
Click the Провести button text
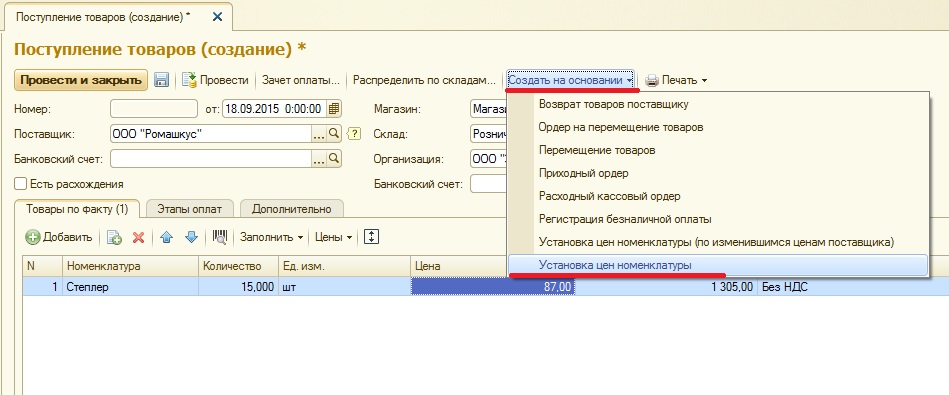coord(224,80)
